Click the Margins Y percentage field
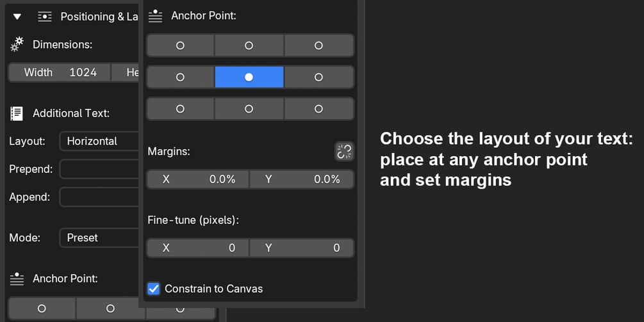 click(x=301, y=179)
